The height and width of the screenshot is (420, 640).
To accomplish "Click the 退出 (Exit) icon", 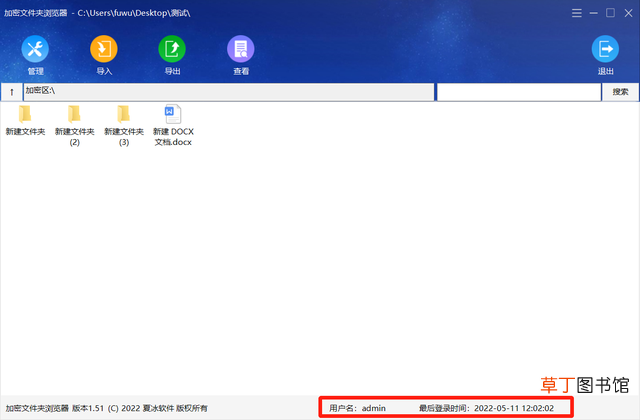I will 605,49.
